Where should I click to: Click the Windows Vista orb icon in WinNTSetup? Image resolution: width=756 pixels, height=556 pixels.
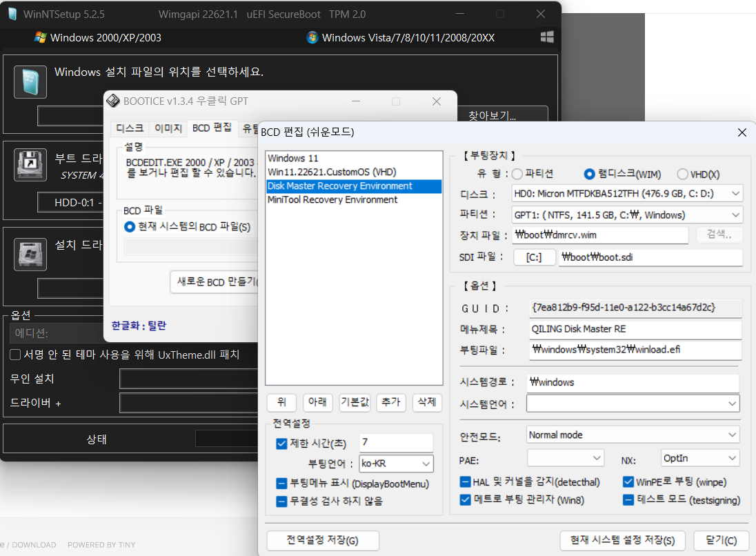(312, 37)
